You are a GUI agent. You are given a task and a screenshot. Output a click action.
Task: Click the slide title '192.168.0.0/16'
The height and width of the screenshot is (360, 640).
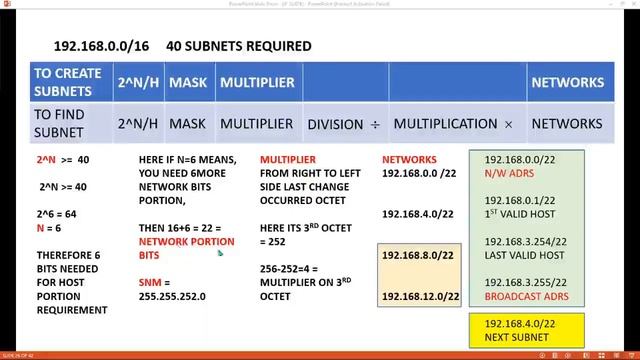click(x=101, y=46)
